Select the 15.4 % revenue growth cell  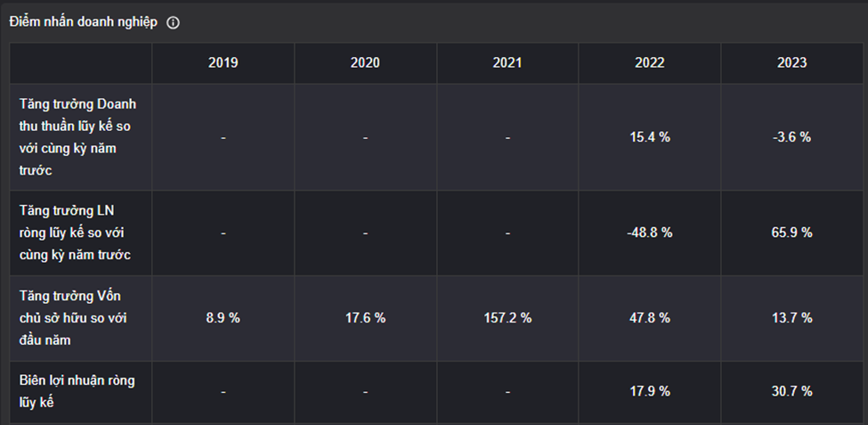(650, 137)
